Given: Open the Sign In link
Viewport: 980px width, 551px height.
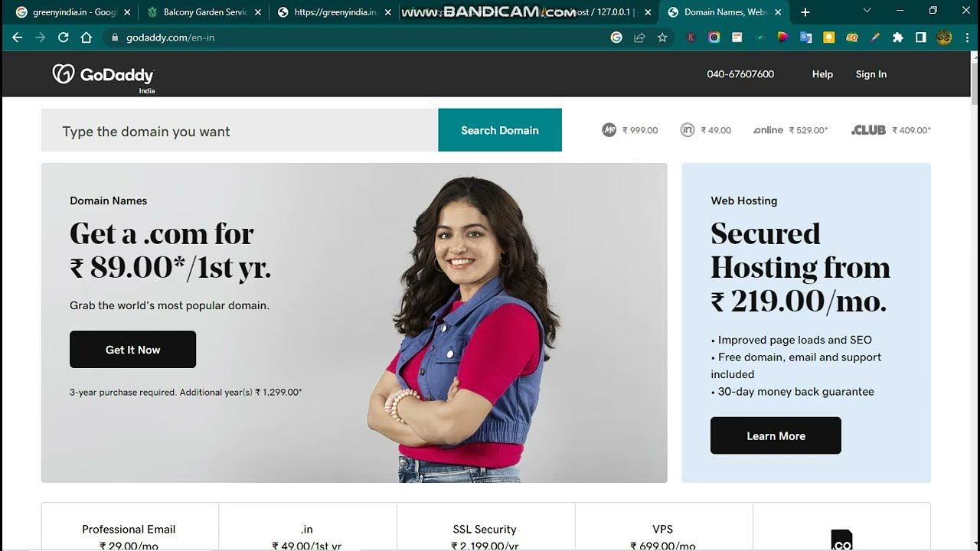Looking at the screenshot, I should pos(871,74).
